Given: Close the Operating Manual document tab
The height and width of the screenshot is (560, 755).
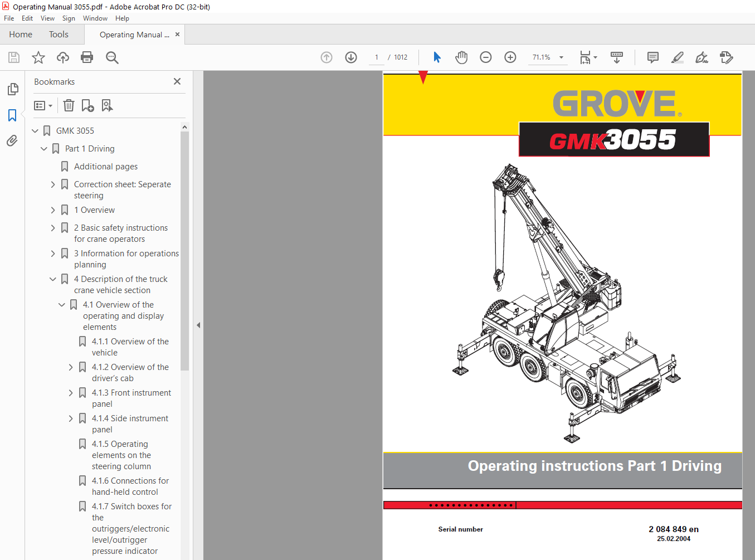Looking at the screenshot, I should click(x=177, y=35).
